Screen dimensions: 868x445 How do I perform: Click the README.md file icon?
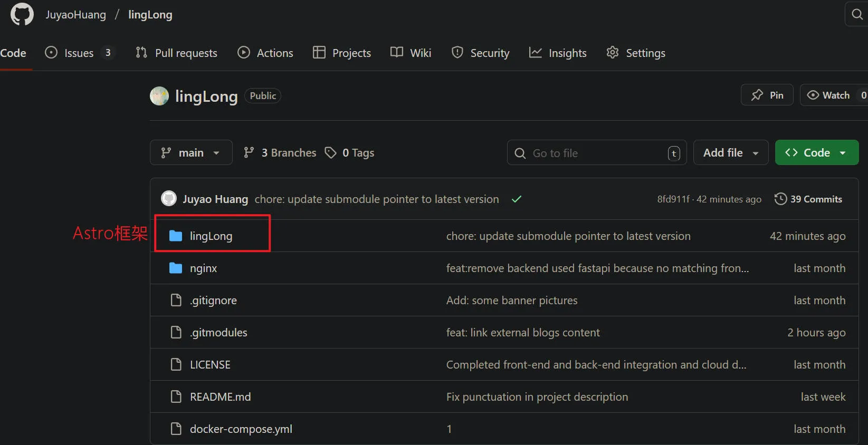[176, 396]
